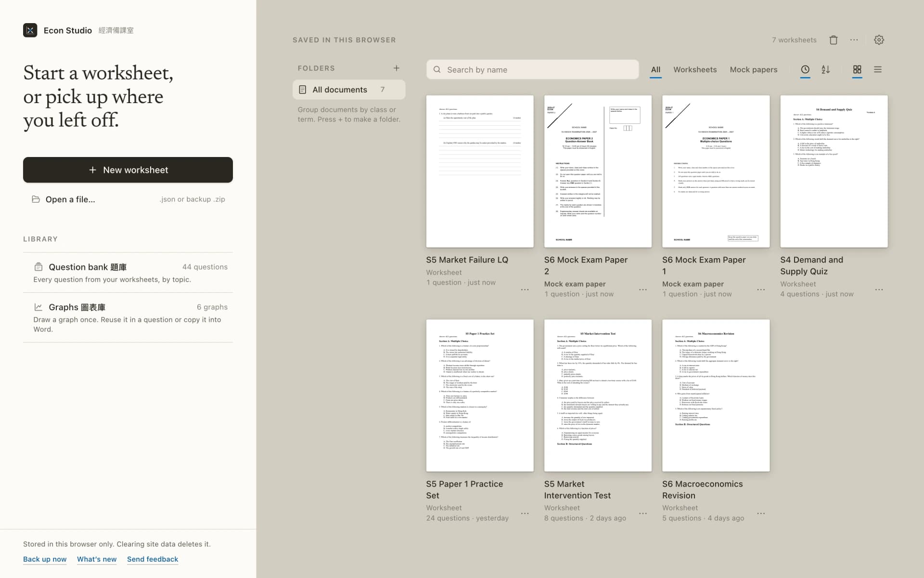Open S6 Macroeconomics Revision thumbnail

(716, 395)
